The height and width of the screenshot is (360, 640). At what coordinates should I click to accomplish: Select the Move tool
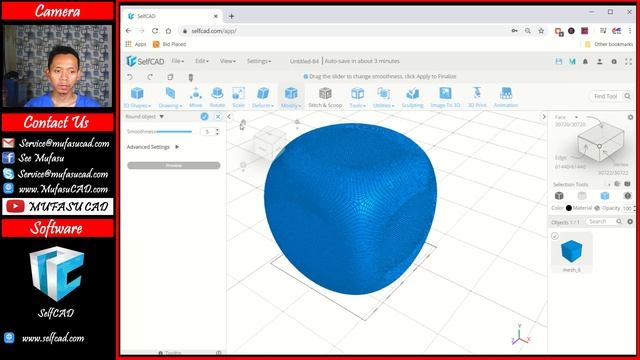(196, 97)
